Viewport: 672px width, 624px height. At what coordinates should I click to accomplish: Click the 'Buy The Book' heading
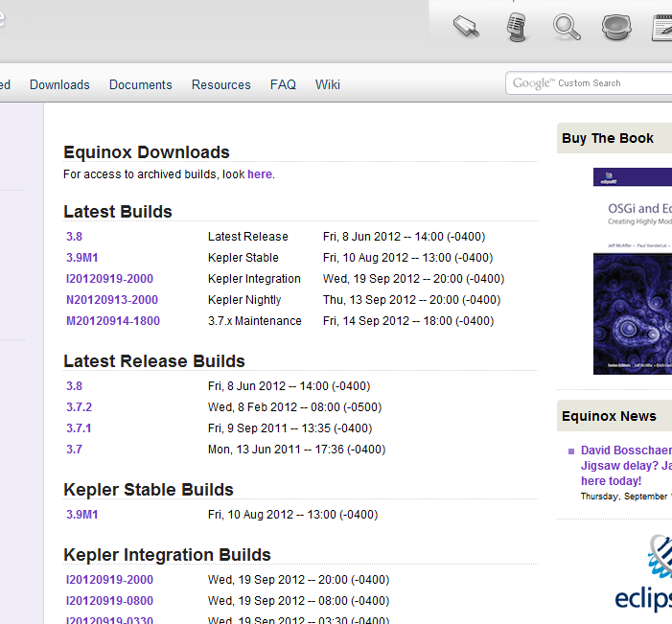coord(607,138)
